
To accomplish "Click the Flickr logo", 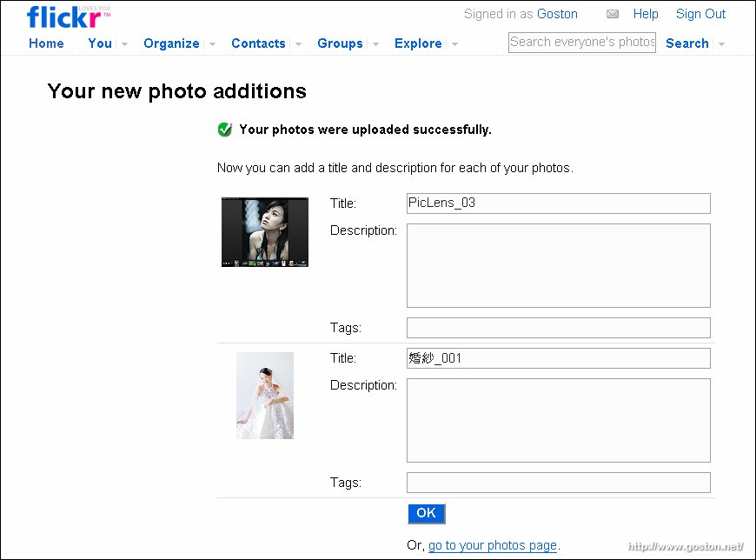I will tap(69, 17).
